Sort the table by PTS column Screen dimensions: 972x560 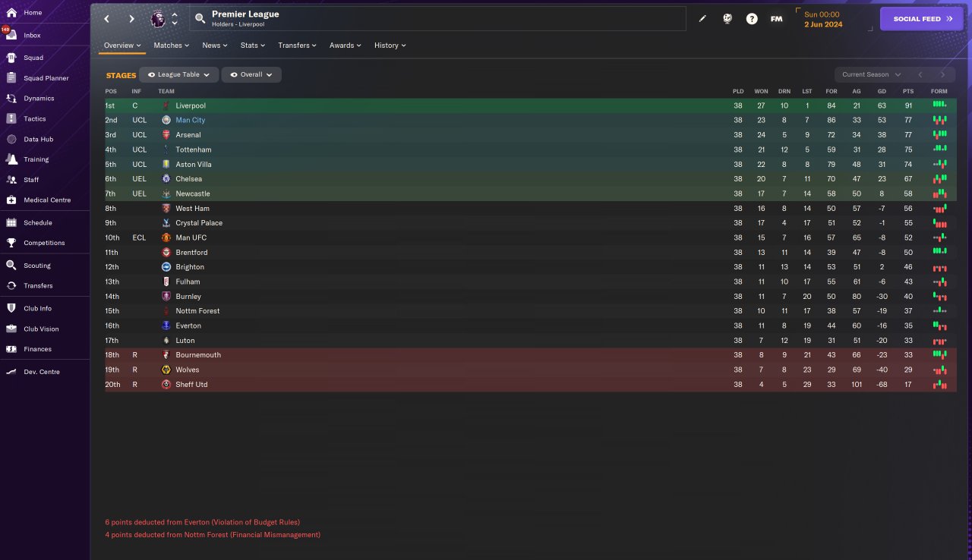(x=908, y=91)
